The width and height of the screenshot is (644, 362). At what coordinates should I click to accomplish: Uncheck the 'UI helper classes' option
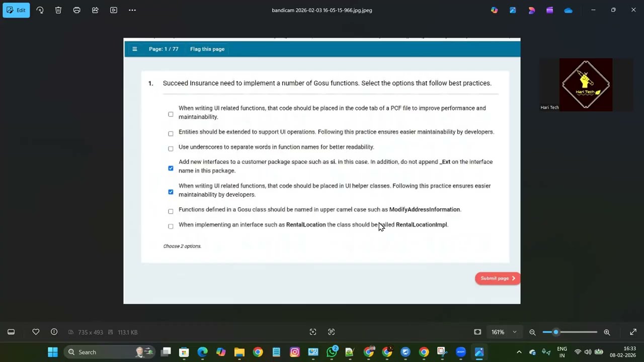click(x=171, y=192)
